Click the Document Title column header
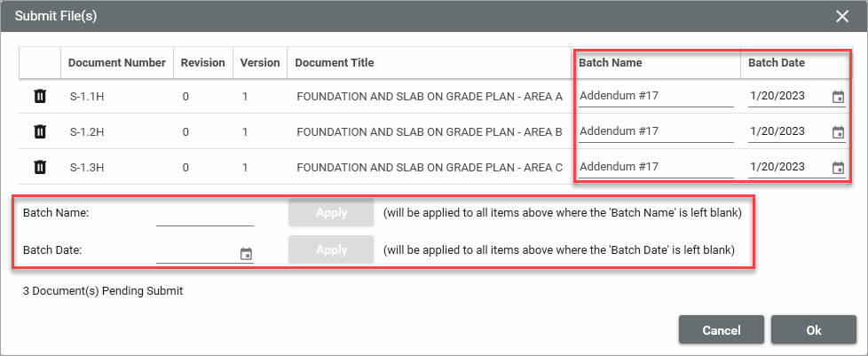 point(334,63)
